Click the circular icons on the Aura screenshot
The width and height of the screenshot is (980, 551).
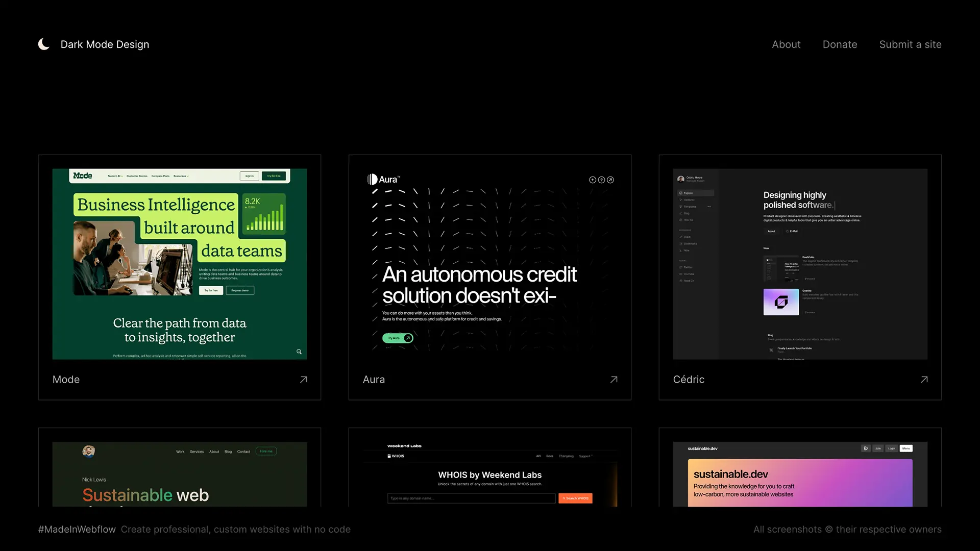click(x=601, y=180)
